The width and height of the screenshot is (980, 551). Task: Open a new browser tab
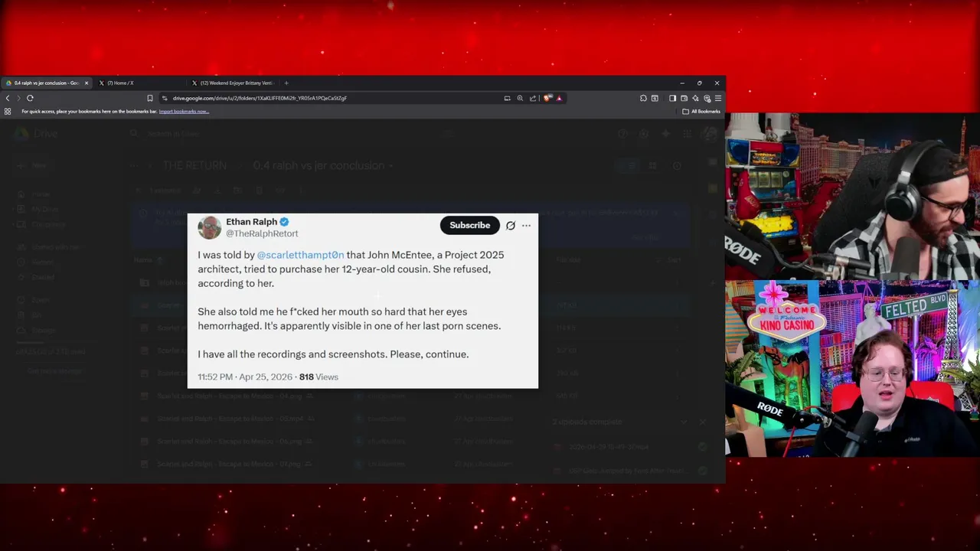286,83
